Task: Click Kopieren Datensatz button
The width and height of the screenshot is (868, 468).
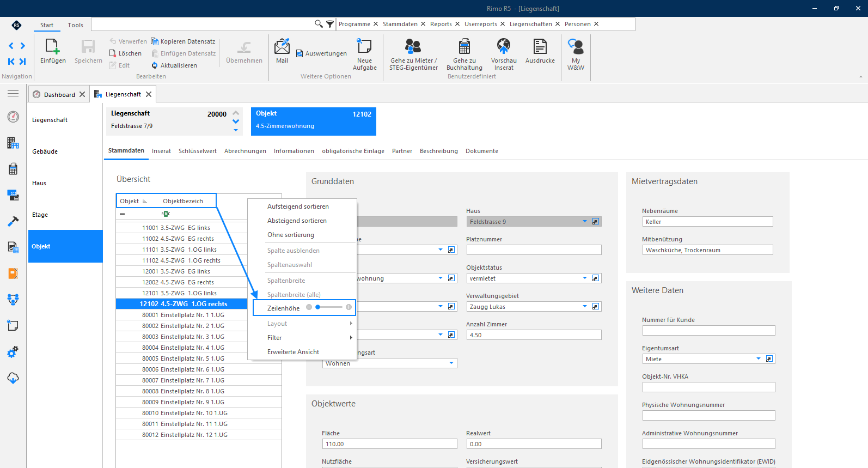Action: [183, 41]
